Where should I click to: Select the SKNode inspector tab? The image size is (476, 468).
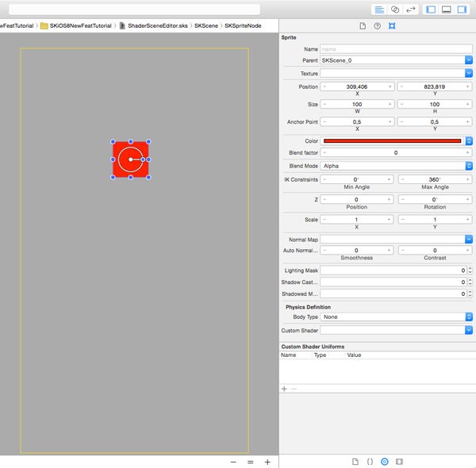(392, 26)
